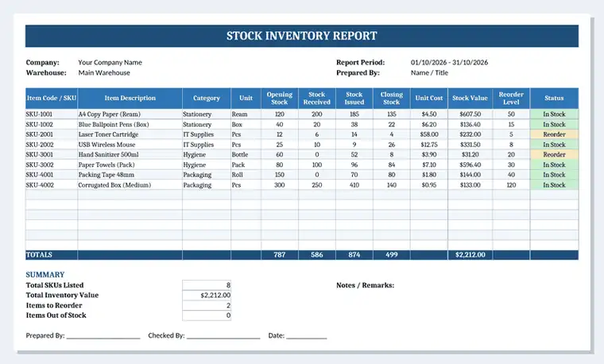Select the 'Your Company Name' field
Viewport: 604px width, 364px height.
[x=110, y=63]
